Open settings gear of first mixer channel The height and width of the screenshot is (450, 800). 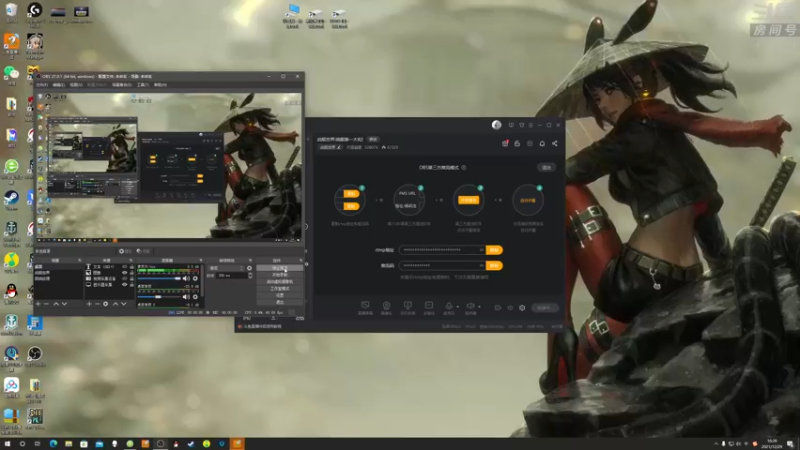[x=195, y=279]
